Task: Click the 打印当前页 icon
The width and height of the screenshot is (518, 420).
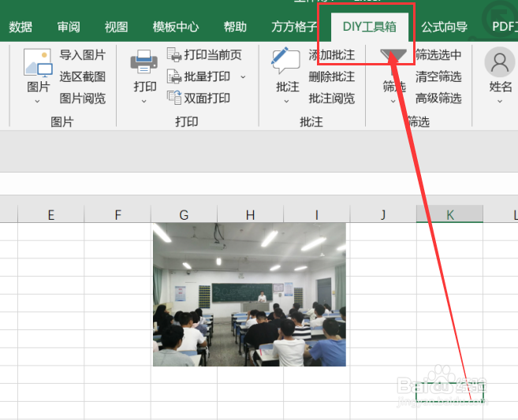Action: (174, 55)
